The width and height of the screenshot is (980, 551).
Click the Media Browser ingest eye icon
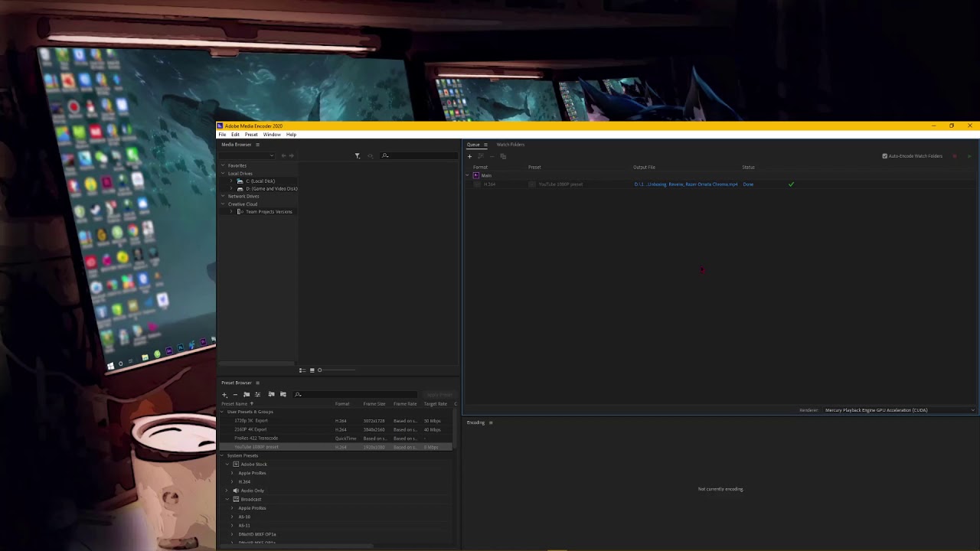370,156
